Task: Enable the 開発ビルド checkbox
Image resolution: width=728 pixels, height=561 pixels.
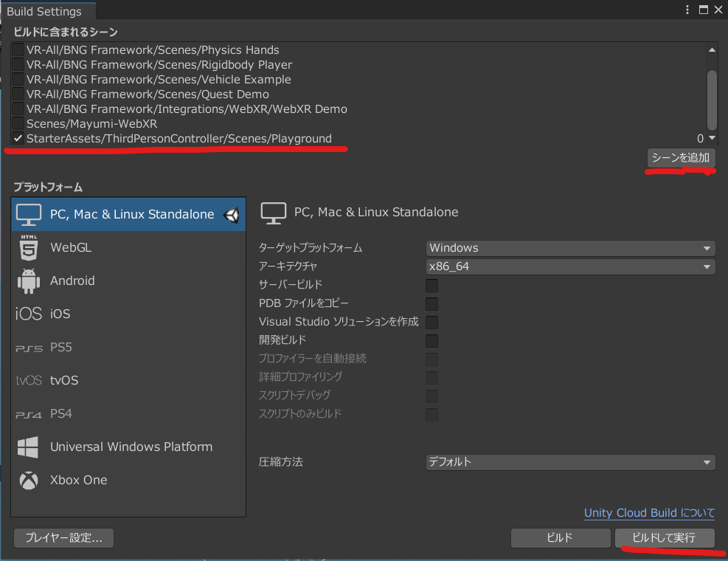Action: 431,341
